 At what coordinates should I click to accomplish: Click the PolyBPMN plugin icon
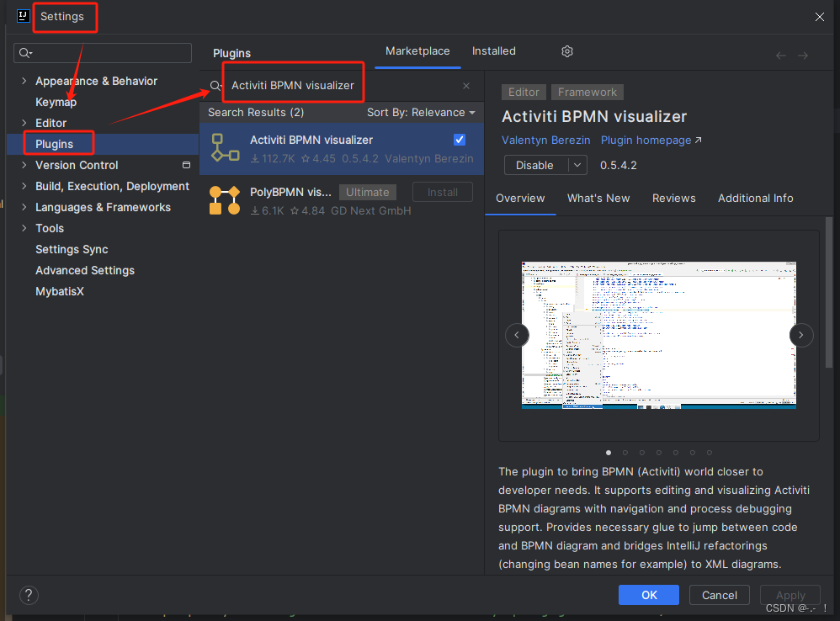click(x=224, y=199)
